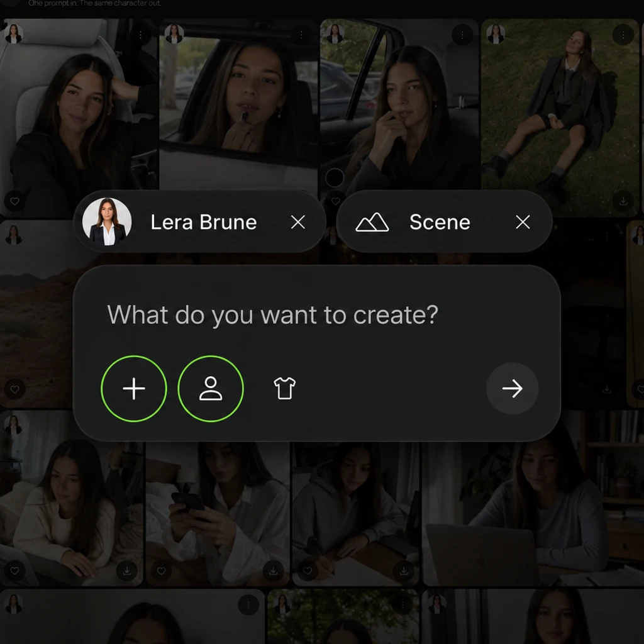Click the mountain Scene icon
The width and height of the screenshot is (644, 644).
372,222
